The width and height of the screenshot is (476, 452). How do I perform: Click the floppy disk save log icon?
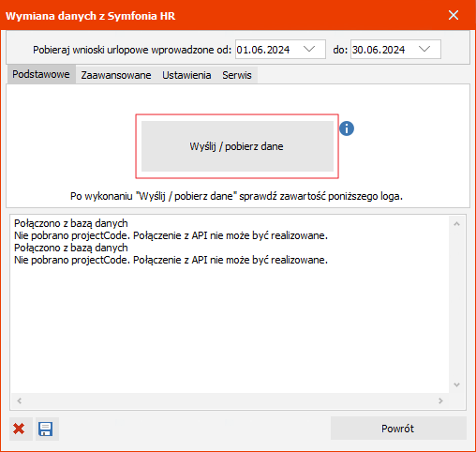coord(46,429)
